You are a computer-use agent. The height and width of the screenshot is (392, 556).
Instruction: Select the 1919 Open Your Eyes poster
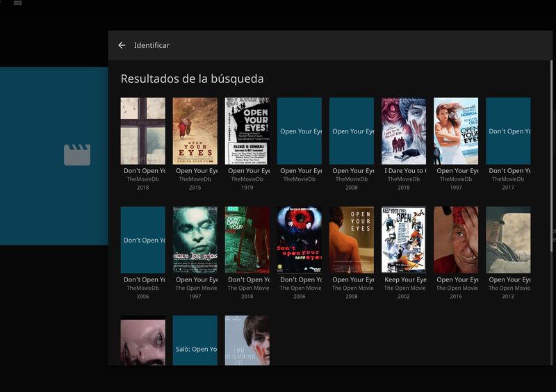[x=247, y=131]
